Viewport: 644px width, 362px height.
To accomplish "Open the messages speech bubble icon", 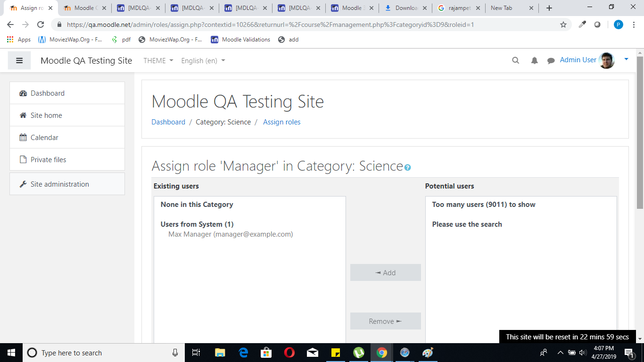I will (551, 60).
